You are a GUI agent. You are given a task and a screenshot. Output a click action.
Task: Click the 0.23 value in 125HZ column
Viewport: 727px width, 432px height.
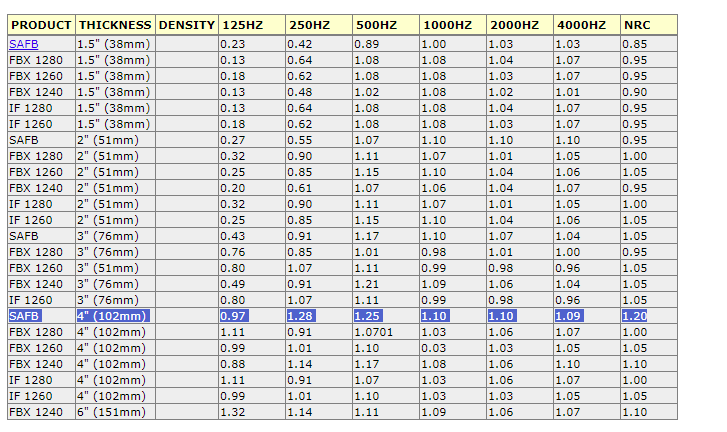[x=233, y=44]
